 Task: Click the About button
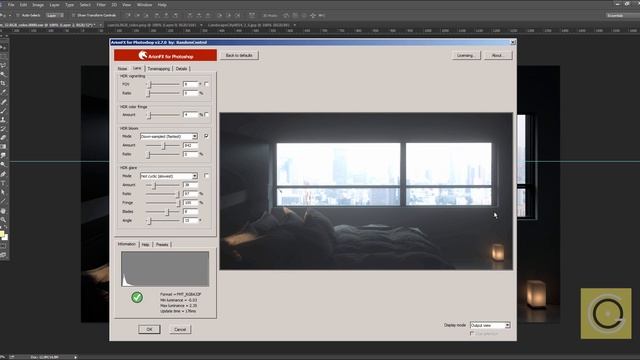(x=498, y=55)
